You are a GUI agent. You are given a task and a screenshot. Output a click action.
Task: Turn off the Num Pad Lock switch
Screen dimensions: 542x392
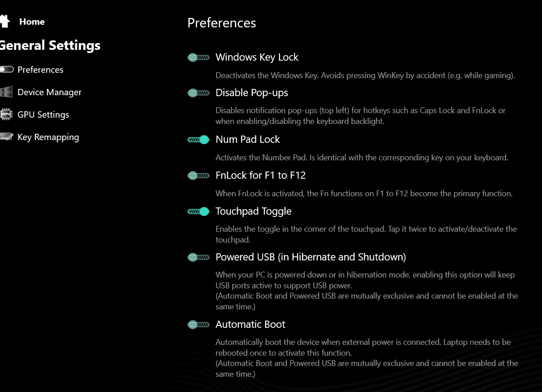[198, 140]
